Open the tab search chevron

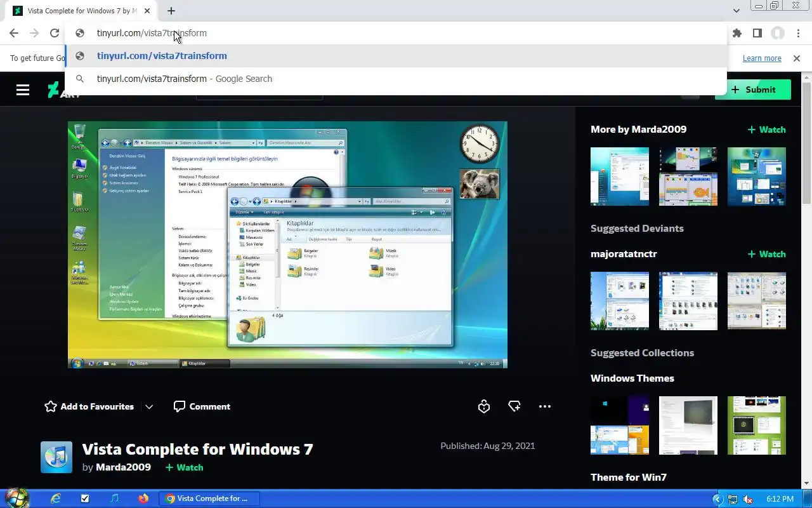pos(736,11)
